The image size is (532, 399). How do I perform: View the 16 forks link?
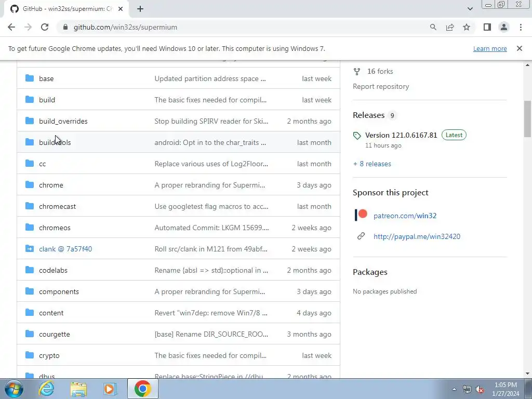[x=380, y=71]
